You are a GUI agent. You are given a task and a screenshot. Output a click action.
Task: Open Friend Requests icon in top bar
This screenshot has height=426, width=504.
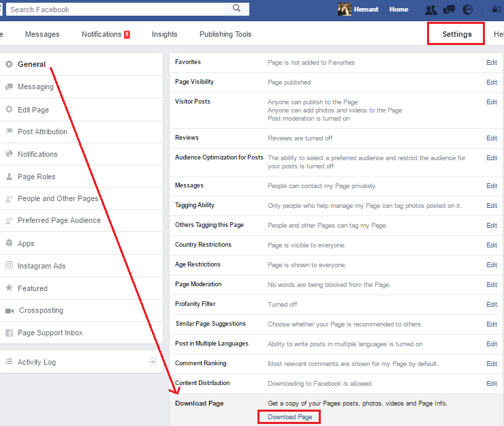point(430,10)
